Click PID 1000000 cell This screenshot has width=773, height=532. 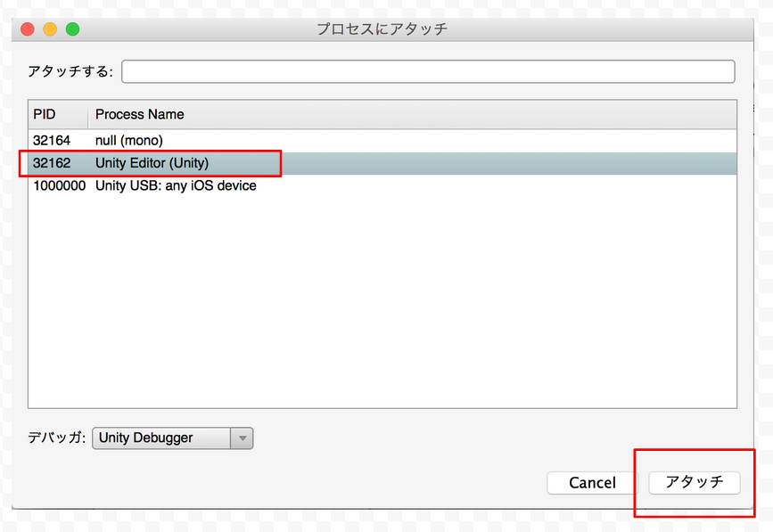[59, 185]
